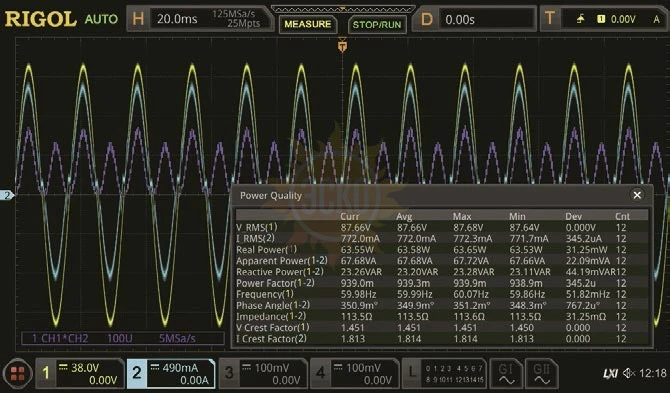Enable channel 4 at 100mV

[x=355, y=374]
